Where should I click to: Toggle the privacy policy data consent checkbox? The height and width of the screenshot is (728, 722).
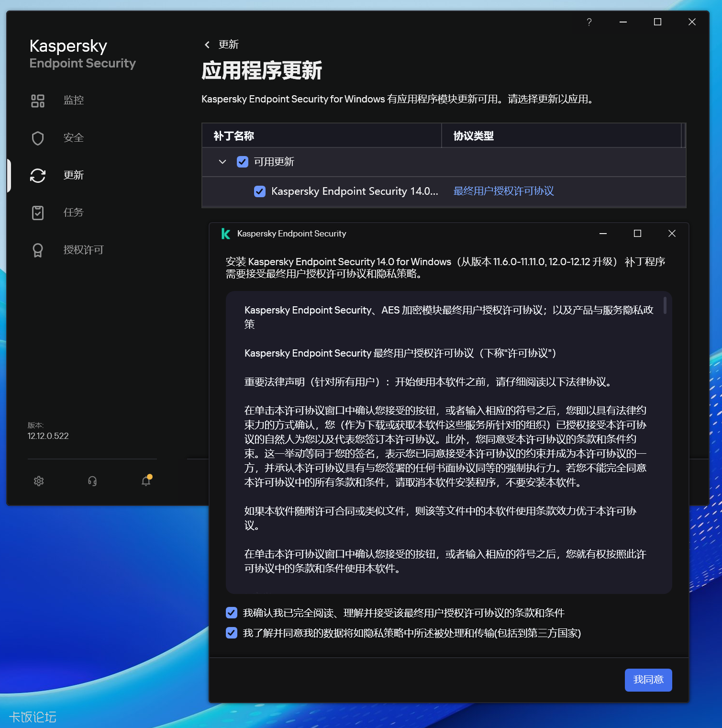coord(232,633)
